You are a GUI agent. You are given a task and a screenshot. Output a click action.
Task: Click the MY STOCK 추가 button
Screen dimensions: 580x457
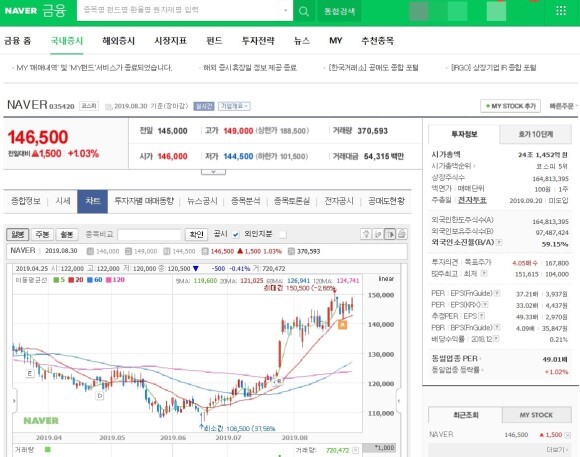pos(510,106)
